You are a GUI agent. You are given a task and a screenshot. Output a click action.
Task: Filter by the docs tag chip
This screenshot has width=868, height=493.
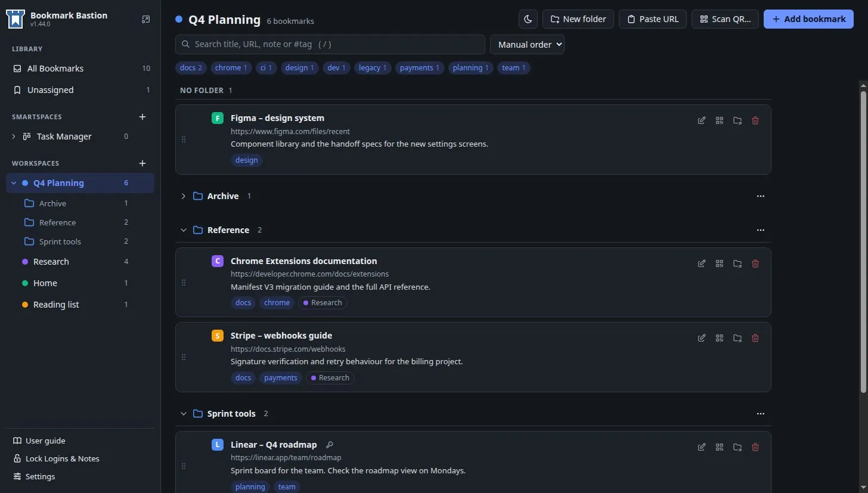[x=191, y=68]
